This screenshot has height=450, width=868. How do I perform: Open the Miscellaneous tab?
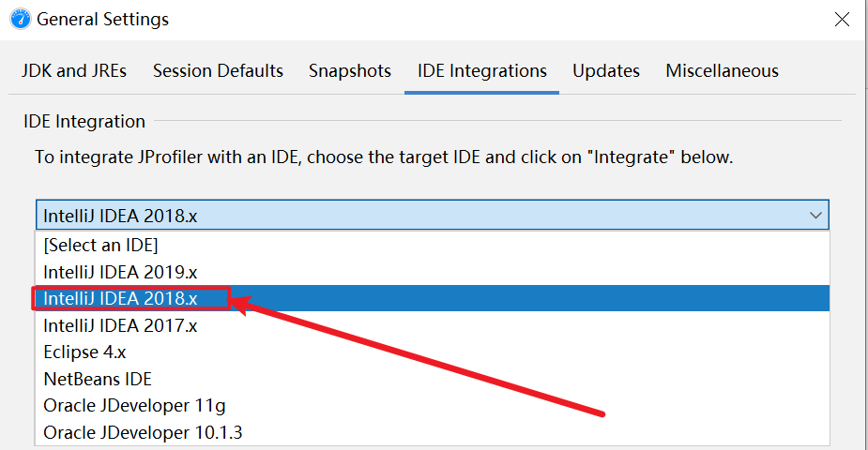[723, 70]
